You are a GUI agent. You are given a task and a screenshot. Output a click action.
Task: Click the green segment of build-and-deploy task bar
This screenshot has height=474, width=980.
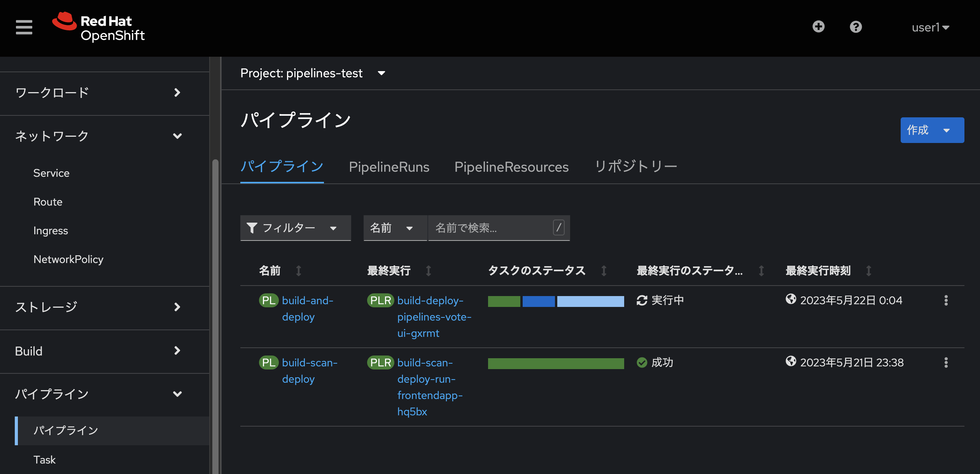[504, 301]
